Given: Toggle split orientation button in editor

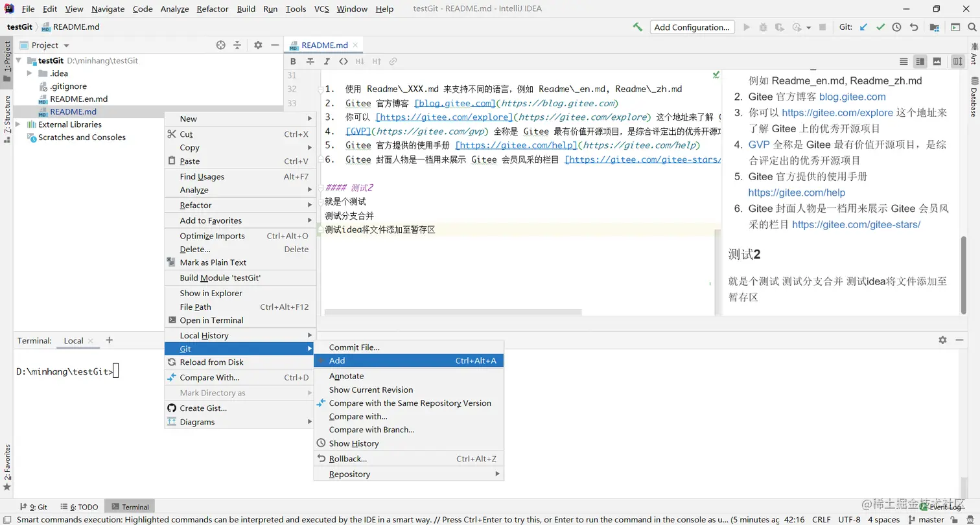Looking at the screenshot, I should pyautogui.click(x=958, y=62).
